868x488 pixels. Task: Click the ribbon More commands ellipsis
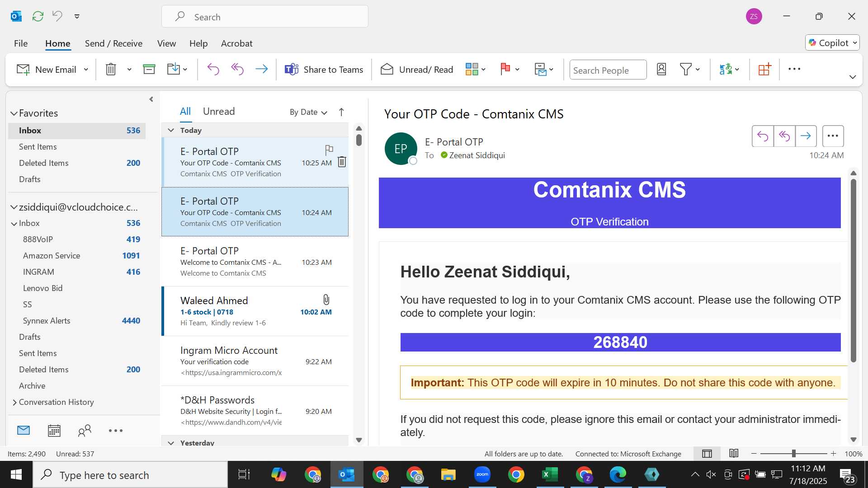point(794,69)
